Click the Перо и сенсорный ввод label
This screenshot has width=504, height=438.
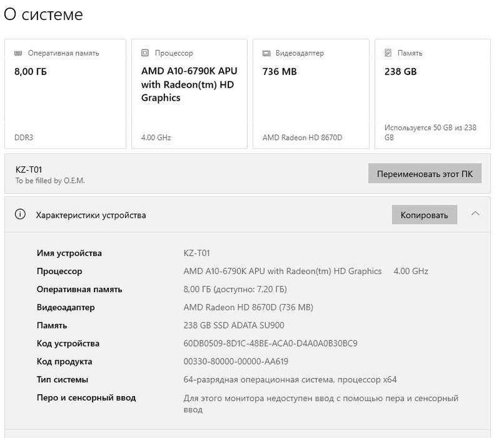point(86,397)
